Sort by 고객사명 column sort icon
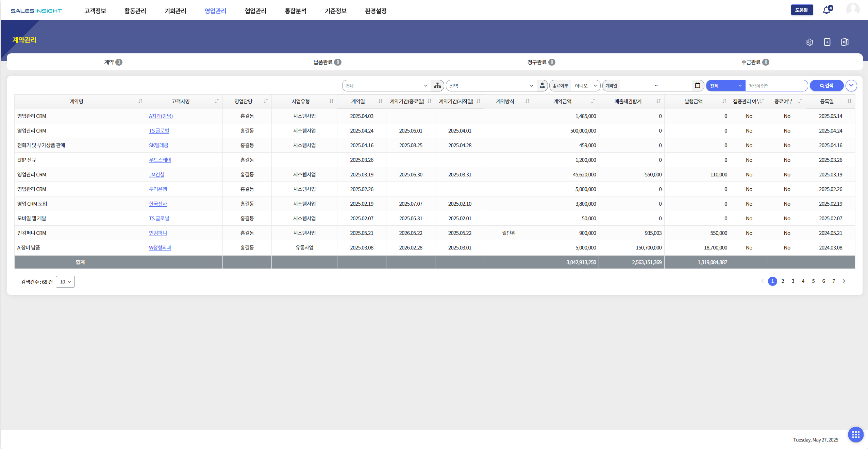The width and height of the screenshot is (868, 449). click(217, 101)
